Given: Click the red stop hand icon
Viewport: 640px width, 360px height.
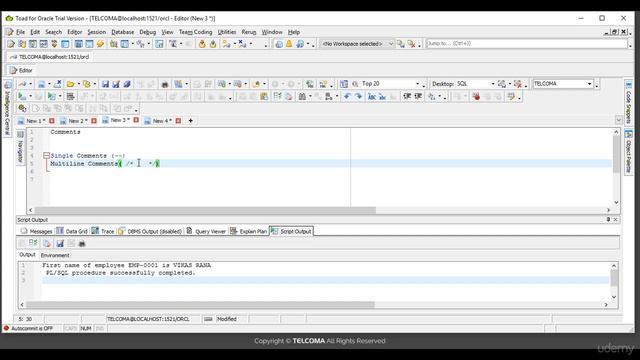Looking at the screenshot, I should [x=476, y=96].
